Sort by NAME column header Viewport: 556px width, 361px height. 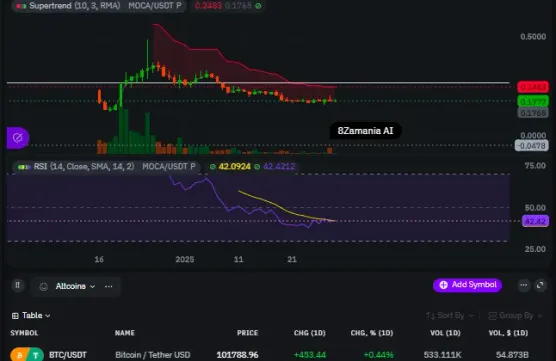click(x=124, y=333)
